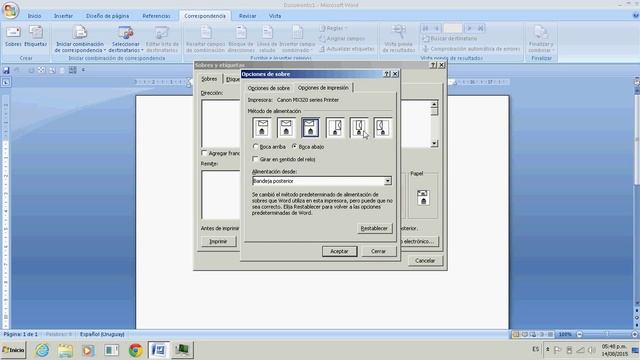Select the third highlighted envelope feed icon

point(310,128)
